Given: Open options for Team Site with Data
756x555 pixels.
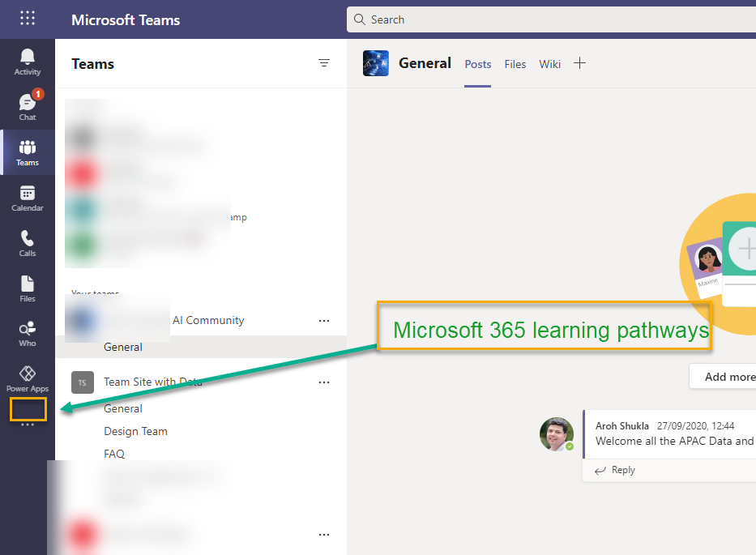Looking at the screenshot, I should pyautogui.click(x=324, y=382).
